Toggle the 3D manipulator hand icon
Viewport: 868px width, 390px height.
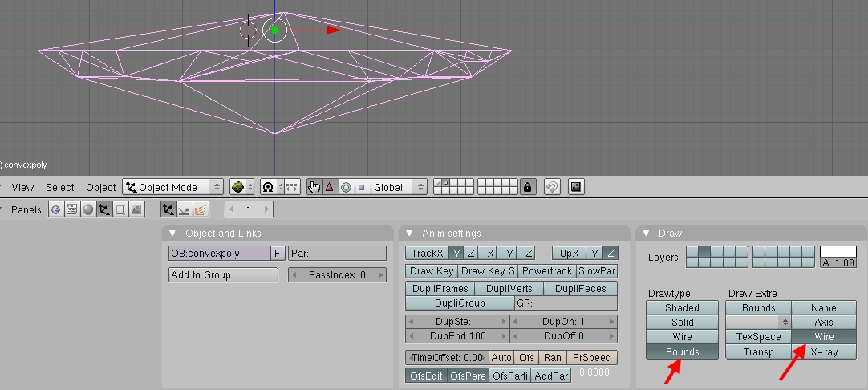[314, 187]
